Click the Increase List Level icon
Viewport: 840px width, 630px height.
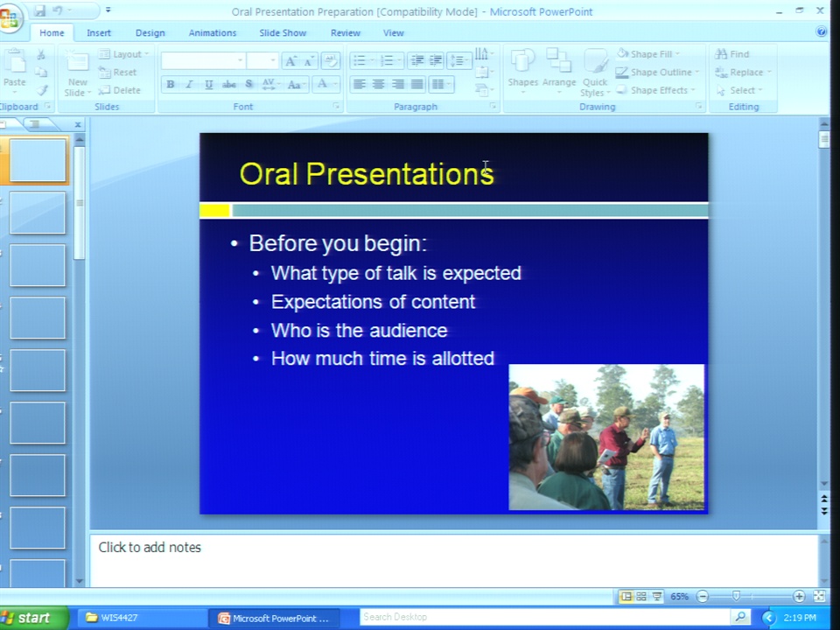436,60
